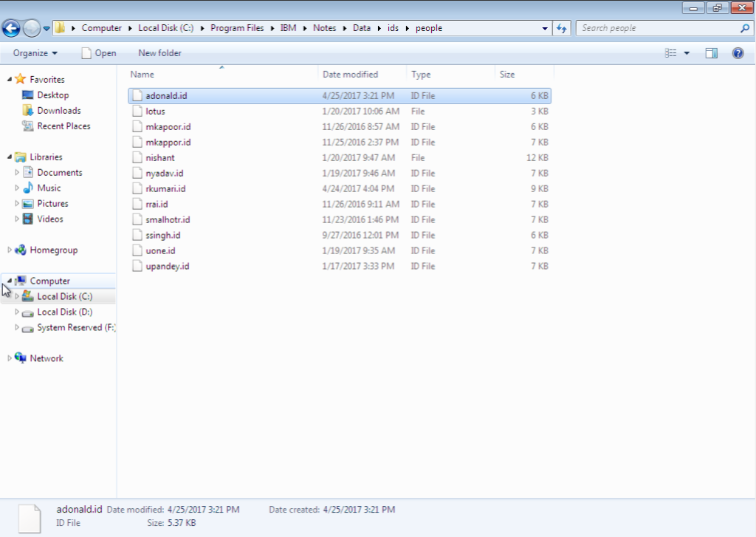Click the Network icon
756x537 pixels.
[x=20, y=358]
